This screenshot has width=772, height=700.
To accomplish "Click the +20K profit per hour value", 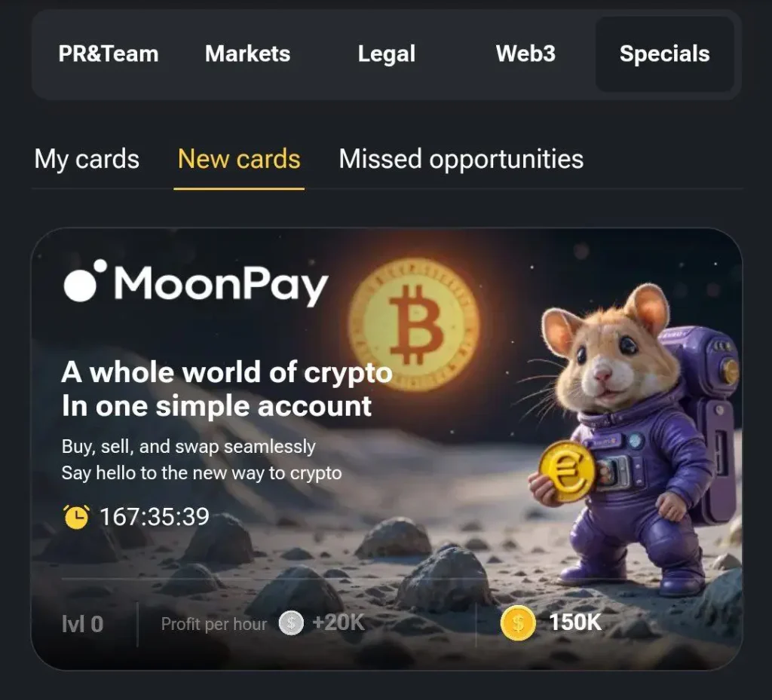I will [x=339, y=623].
